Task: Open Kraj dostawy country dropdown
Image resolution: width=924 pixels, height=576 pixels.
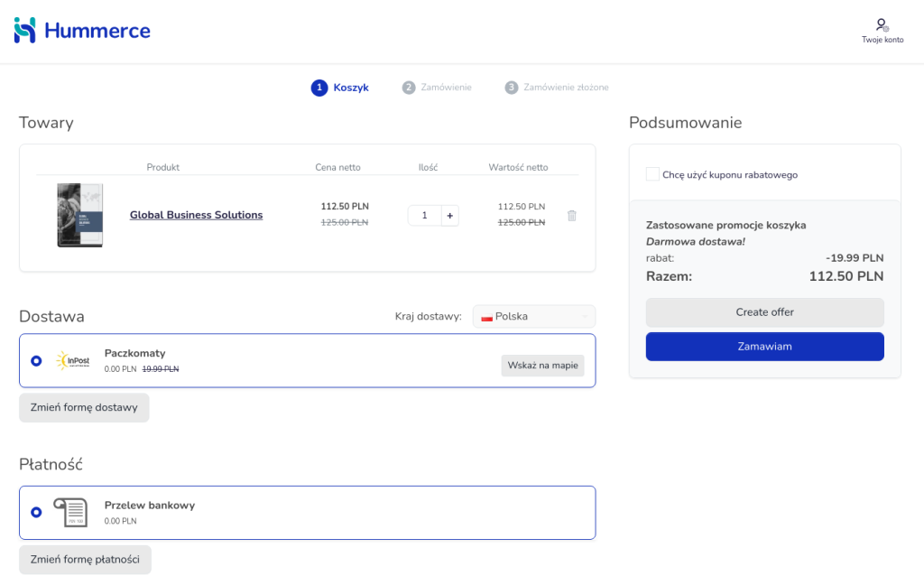Action: pyautogui.click(x=533, y=317)
